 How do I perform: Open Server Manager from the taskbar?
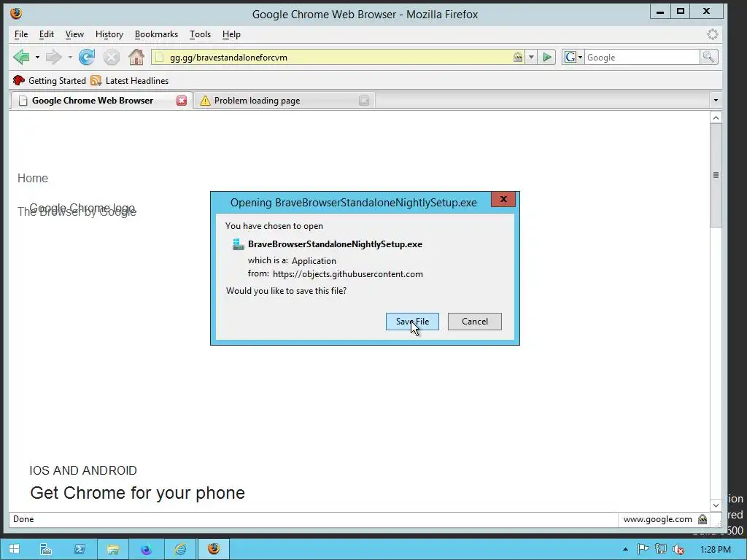46,549
